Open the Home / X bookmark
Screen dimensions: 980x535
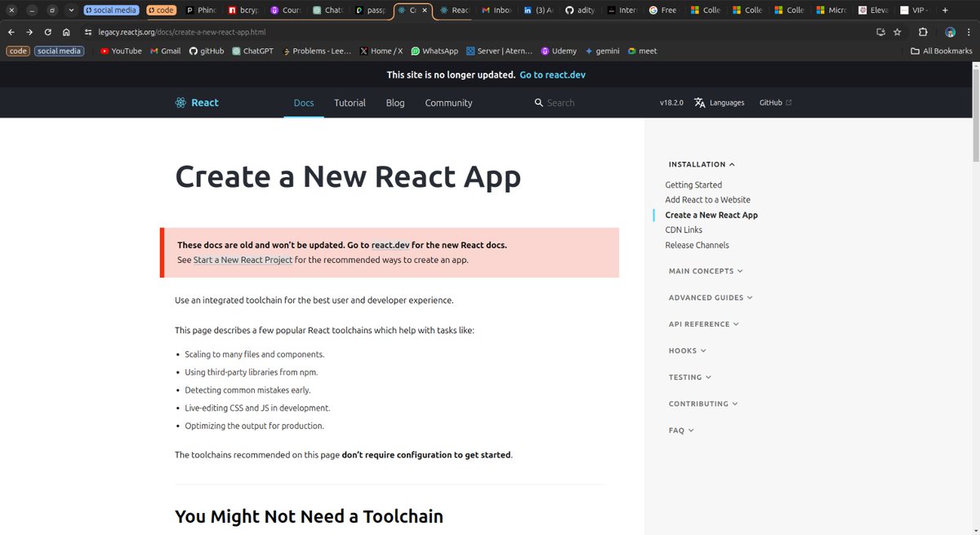[x=381, y=51]
